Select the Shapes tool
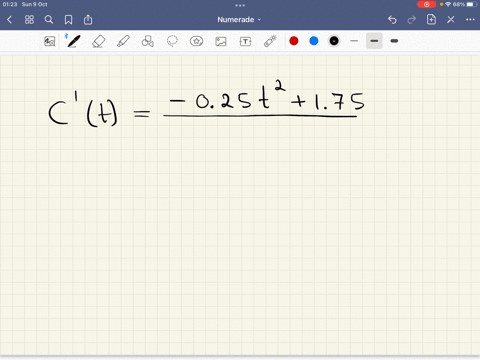Screen dimensions: 480x360 point(148,41)
